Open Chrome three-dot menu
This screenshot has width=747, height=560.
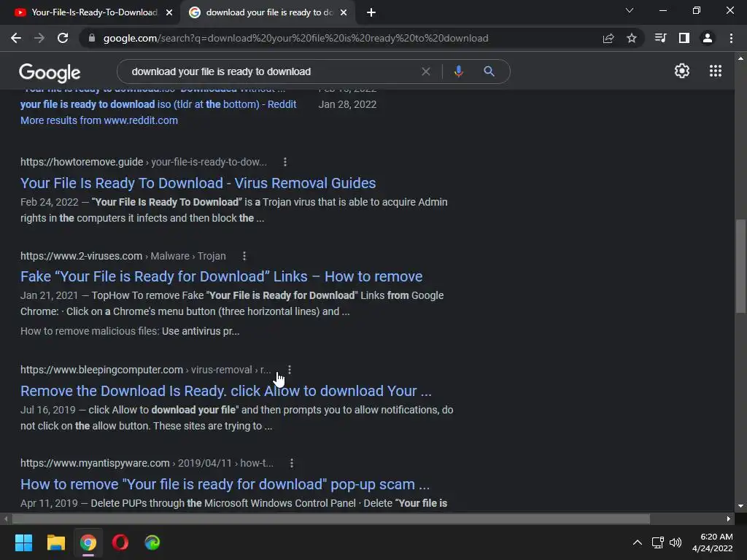[731, 38]
